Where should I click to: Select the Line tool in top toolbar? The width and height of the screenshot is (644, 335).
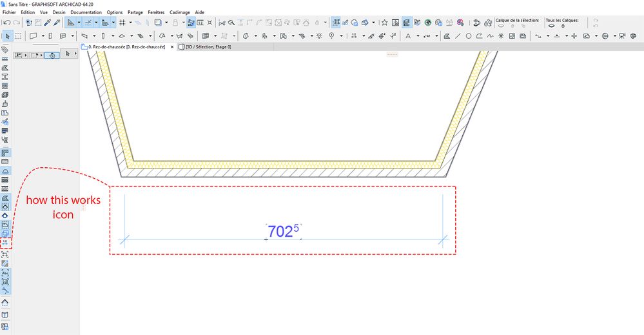[x=458, y=36]
